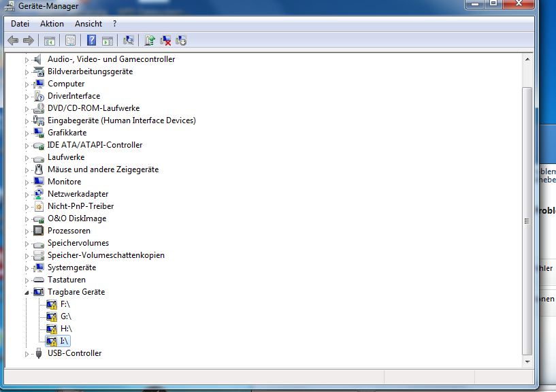
Task: Collapse the Tragbare Geräte node
Action: tap(27, 293)
